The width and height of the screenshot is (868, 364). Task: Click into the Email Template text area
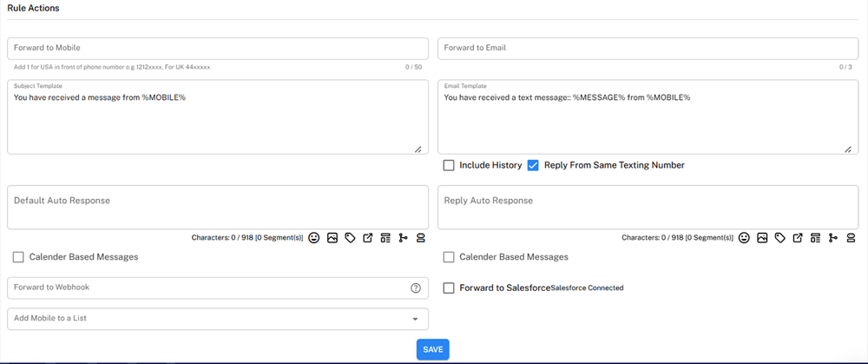[x=648, y=117]
